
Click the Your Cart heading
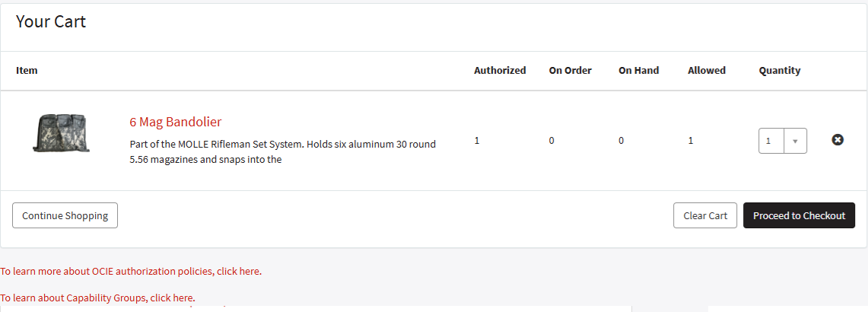51,21
